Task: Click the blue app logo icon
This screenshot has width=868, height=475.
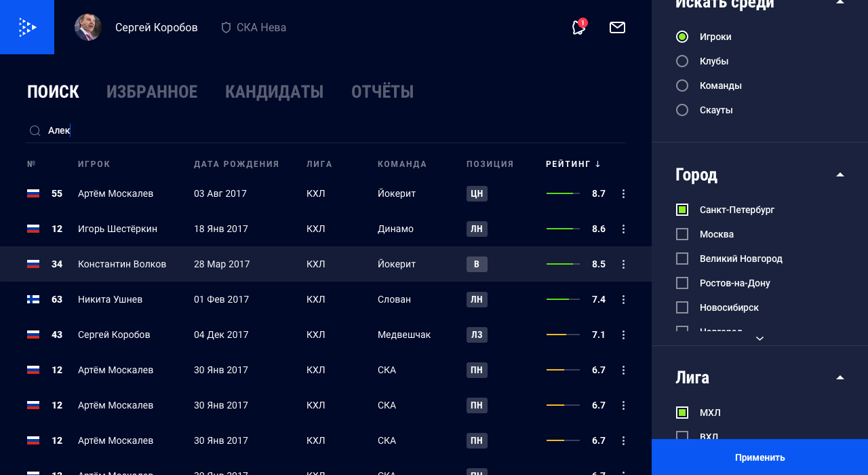Action: point(27,27)
